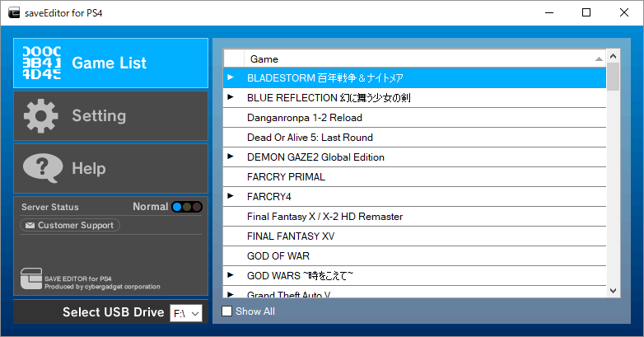Click the Save Editor for PS4 logo

coord(30,280)
